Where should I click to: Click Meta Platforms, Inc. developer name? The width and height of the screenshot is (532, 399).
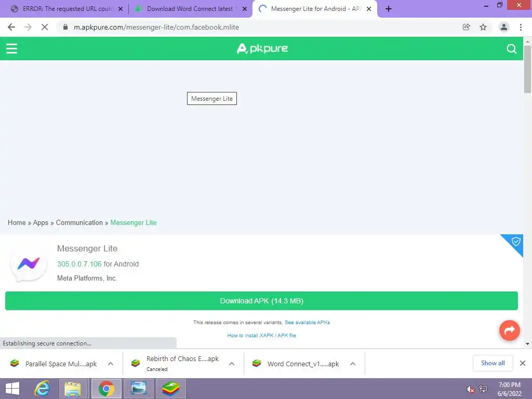(x=87, y=278)
